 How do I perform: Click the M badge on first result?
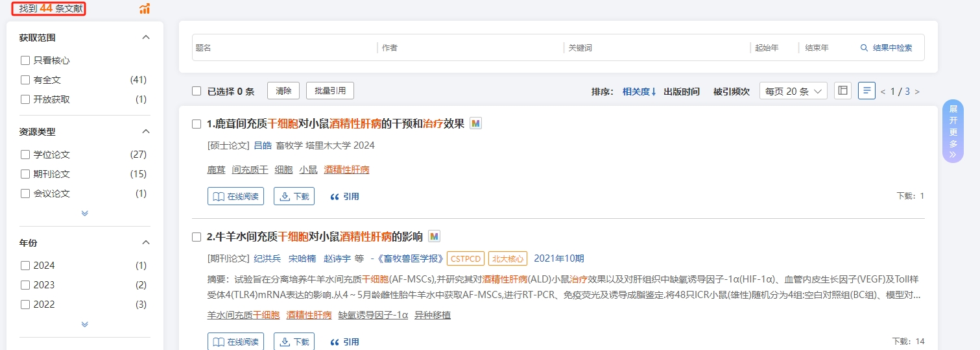tap(475, 123)
